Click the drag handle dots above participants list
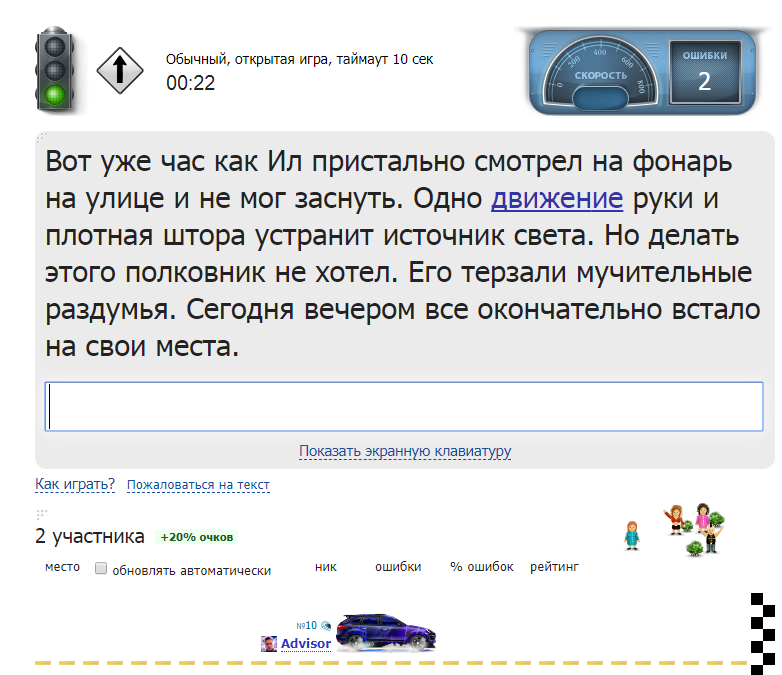Viewport: 782px width, 675px height. click(41, 513)
